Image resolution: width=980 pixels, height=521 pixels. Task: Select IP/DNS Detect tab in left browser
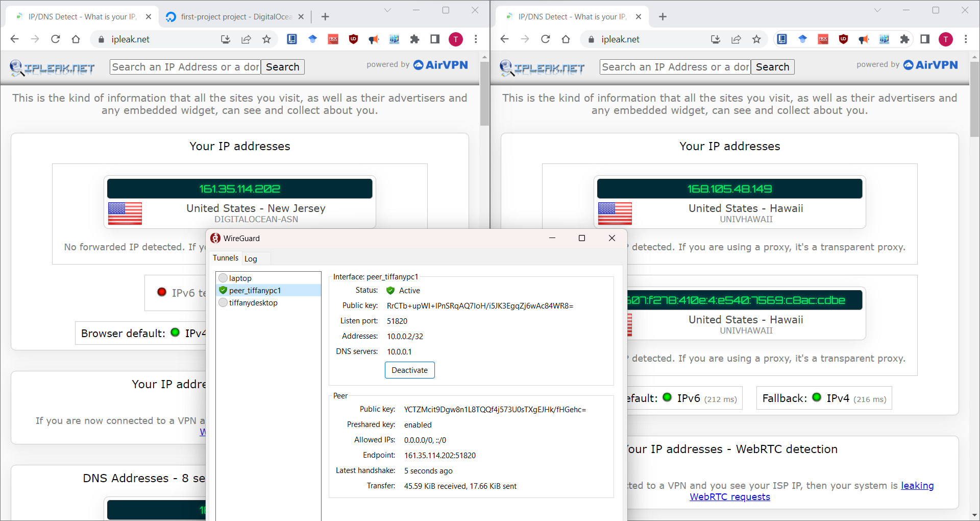[x=82, y=17]
